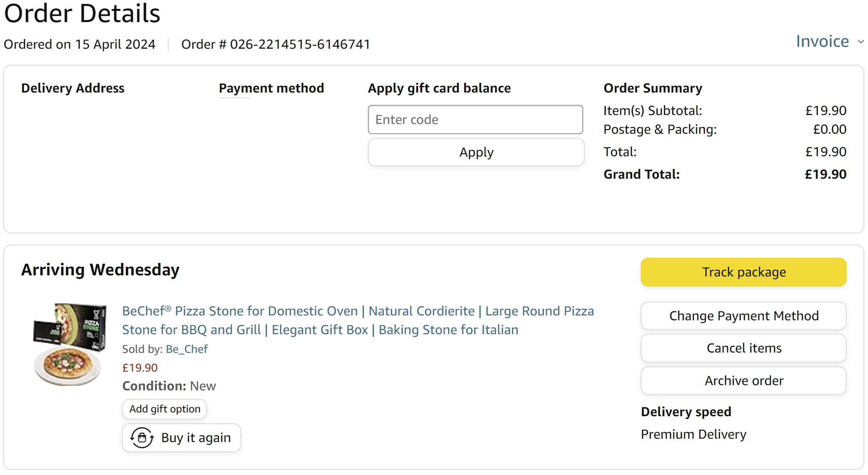Click the yellow Track package button

pyautogui.click(x=743, y=272)
